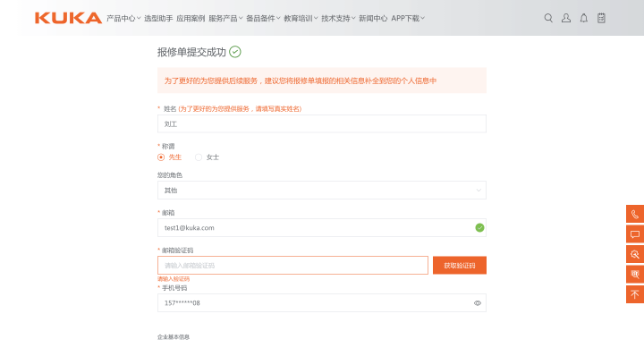The image size is (644, 348).
Task: Click the green success checkmark icon
Action: pos(235,52)
